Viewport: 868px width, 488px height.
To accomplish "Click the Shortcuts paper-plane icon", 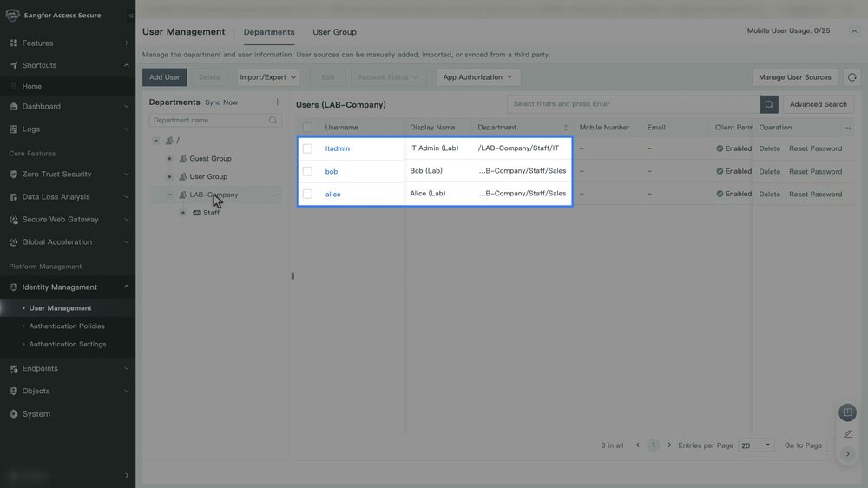I will (x=13, y=65).
